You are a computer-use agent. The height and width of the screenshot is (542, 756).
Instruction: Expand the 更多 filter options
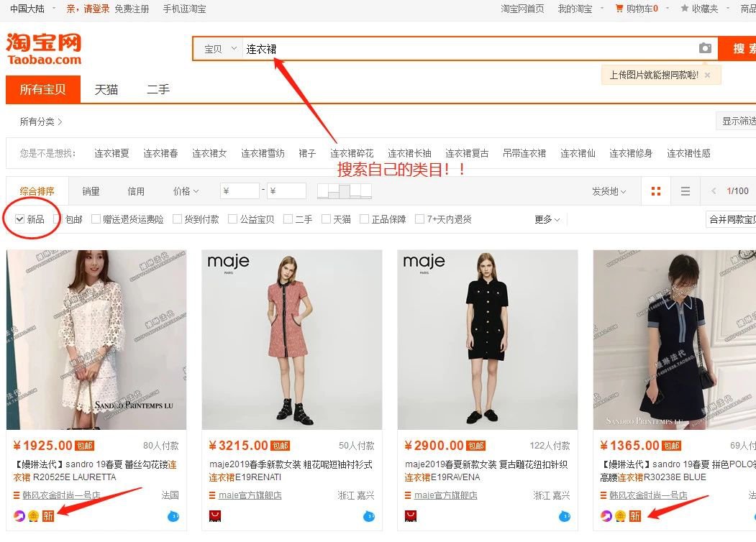coord(545,219)
